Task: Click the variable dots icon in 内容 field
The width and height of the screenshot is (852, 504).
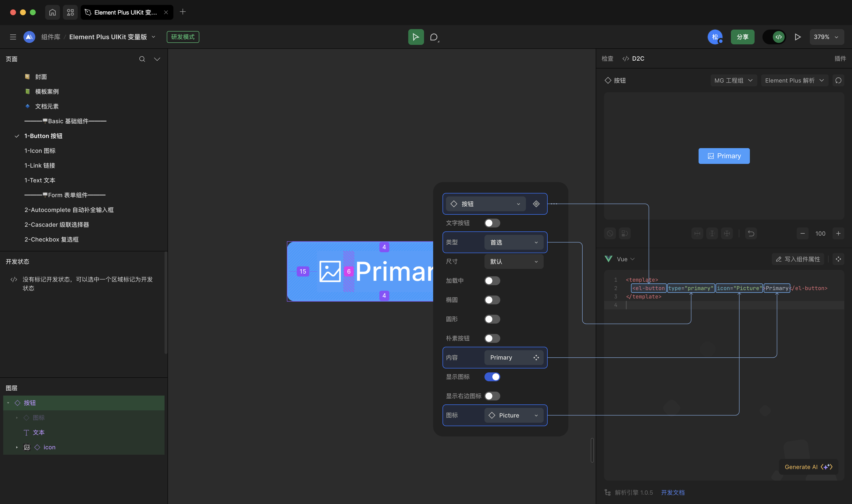Action: click(x=536, y=358)
